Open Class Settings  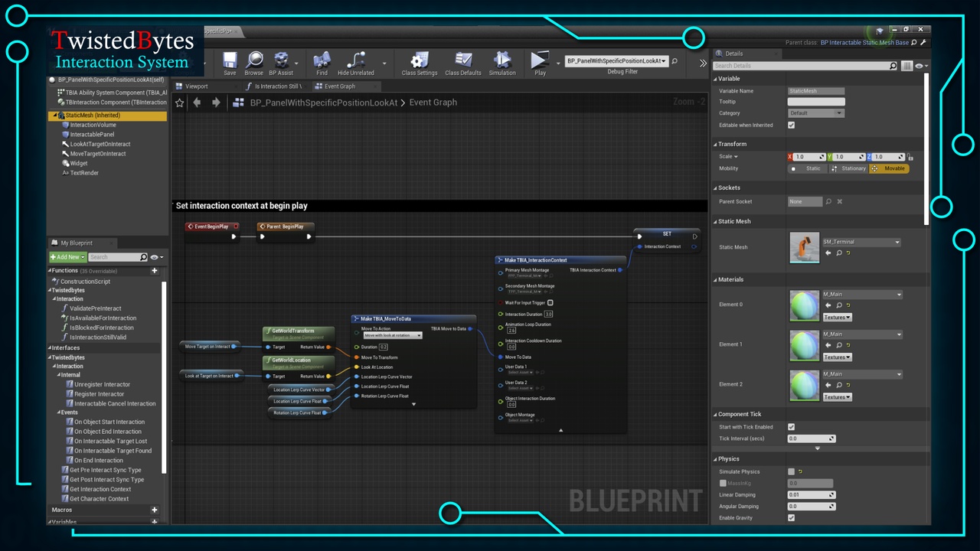click(420, 63)
